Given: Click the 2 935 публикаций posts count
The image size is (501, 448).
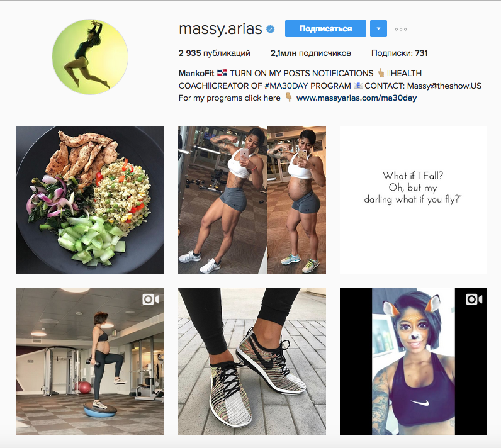Looking at the screenshot, I should point(215,53).
